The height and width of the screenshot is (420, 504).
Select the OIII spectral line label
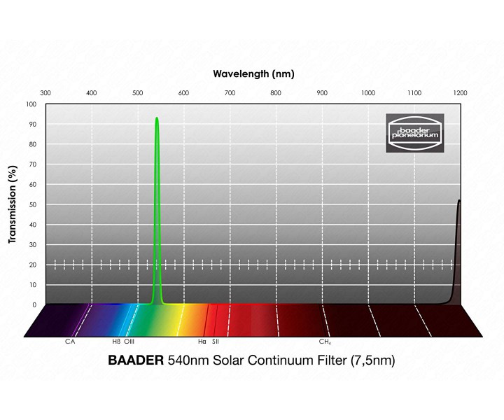click(x=129, y=342)
